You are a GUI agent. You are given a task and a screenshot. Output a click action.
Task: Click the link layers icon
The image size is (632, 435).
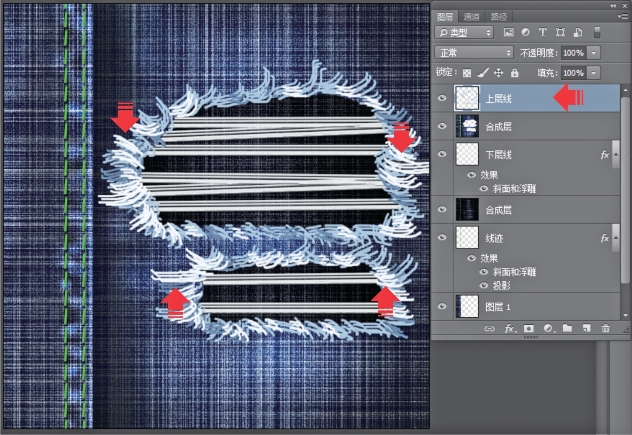[489, 329]
